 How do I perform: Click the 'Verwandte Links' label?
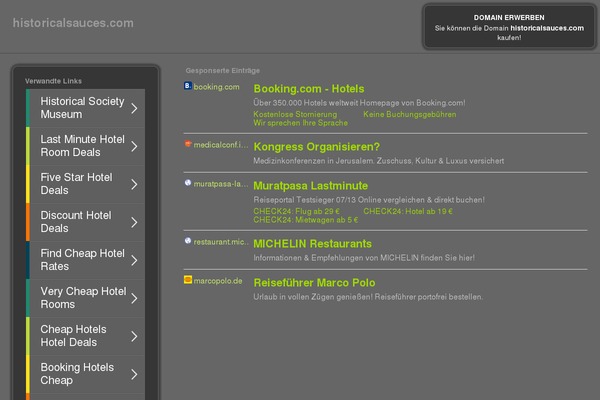(x=53, y=81)
